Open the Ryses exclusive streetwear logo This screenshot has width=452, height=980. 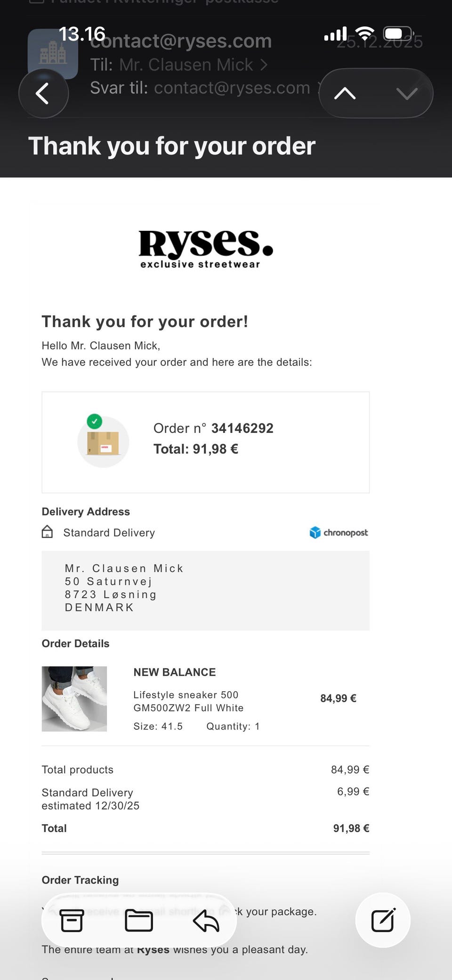coord(206,250)
